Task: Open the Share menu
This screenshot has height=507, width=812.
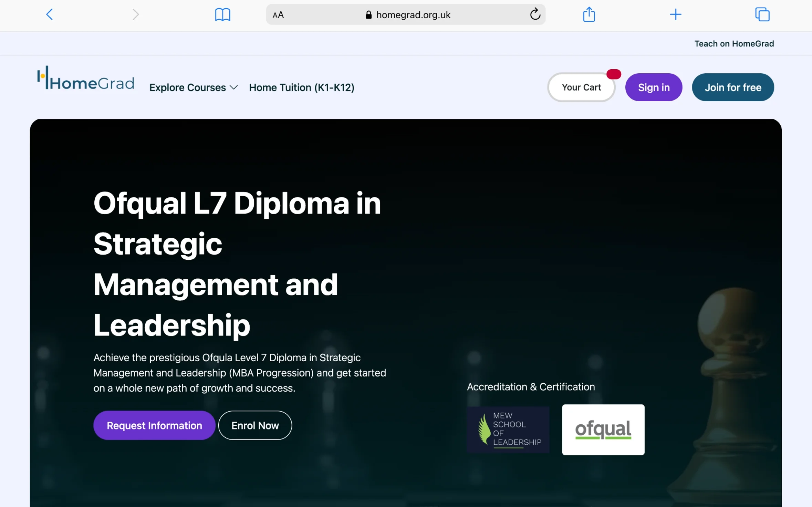Action: [589, 14]
